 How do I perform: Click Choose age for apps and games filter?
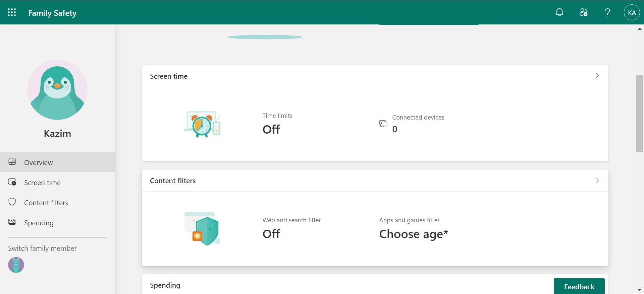coord(413,234)
